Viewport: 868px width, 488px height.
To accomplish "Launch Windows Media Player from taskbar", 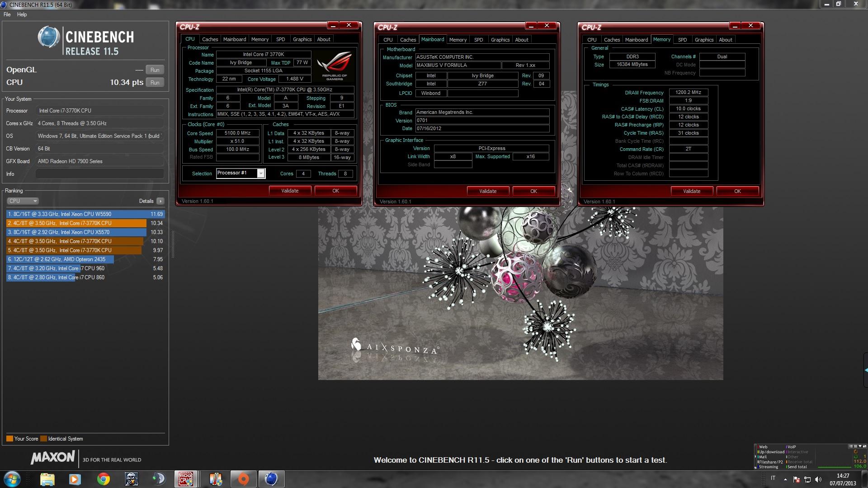I will [75, 479].
